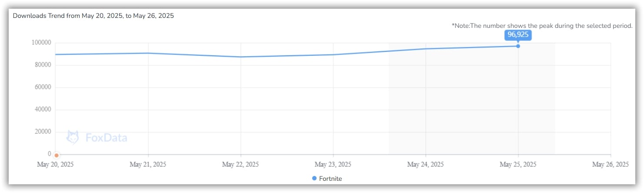Click the peak period note text
Screen dimensions: 644x193
[x=542, y=26]
